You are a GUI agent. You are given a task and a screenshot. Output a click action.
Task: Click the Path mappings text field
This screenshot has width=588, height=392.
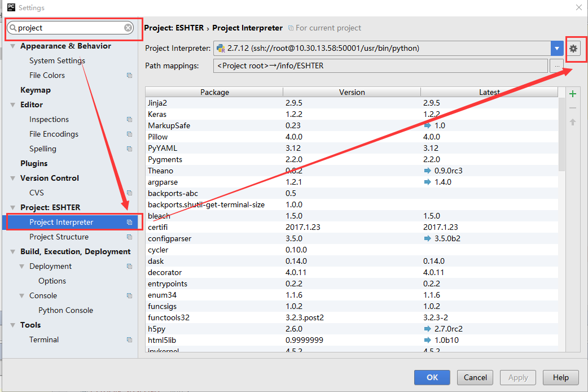(x=380, y=66)
